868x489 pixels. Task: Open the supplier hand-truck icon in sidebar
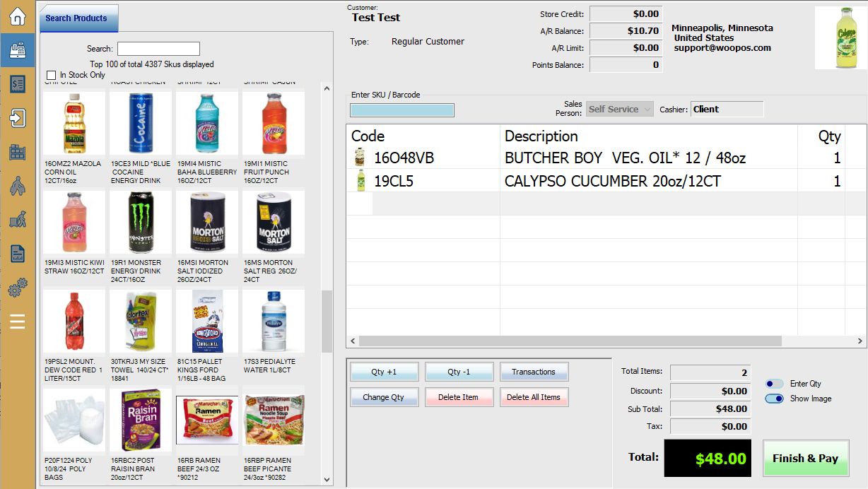17,220
